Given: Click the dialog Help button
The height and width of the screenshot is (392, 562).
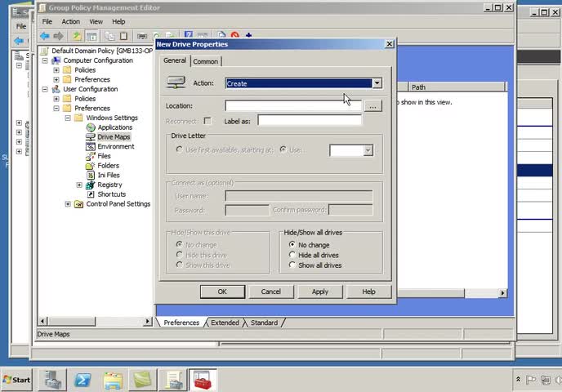Looking at the screenshot, I should 369,292.
